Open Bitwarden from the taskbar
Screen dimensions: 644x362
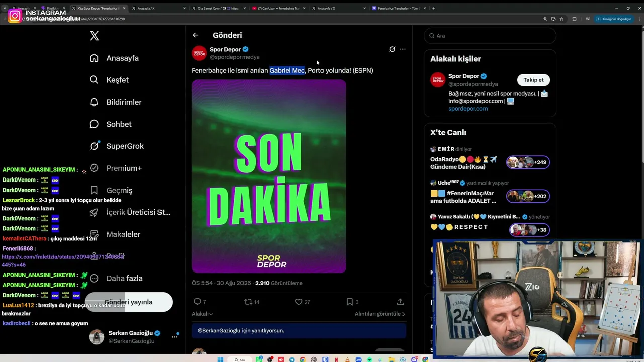[x=325, y=359]
